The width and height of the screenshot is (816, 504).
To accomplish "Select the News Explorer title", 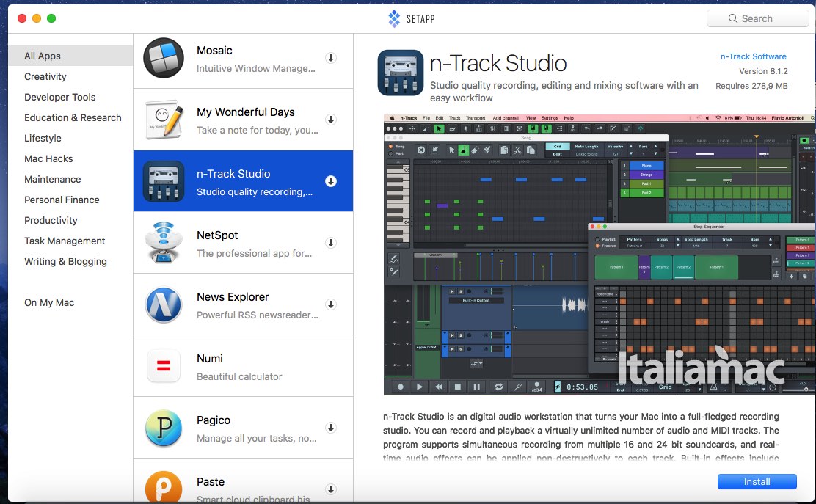I will (233, 297).
